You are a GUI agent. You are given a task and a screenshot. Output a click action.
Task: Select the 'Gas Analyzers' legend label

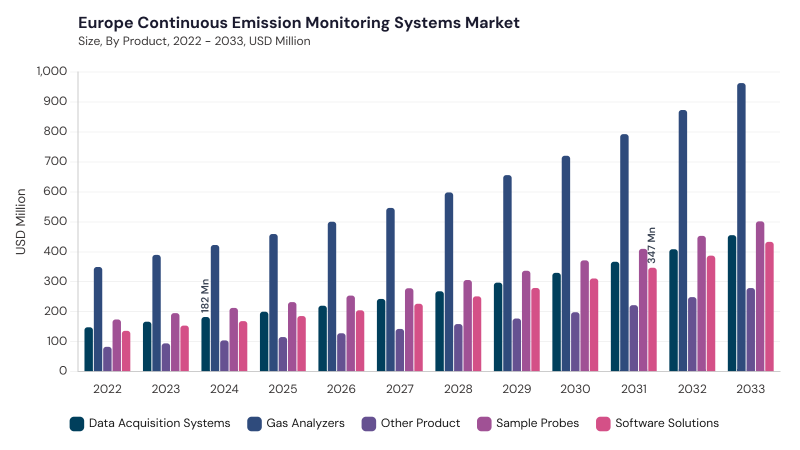pos(306,423)
